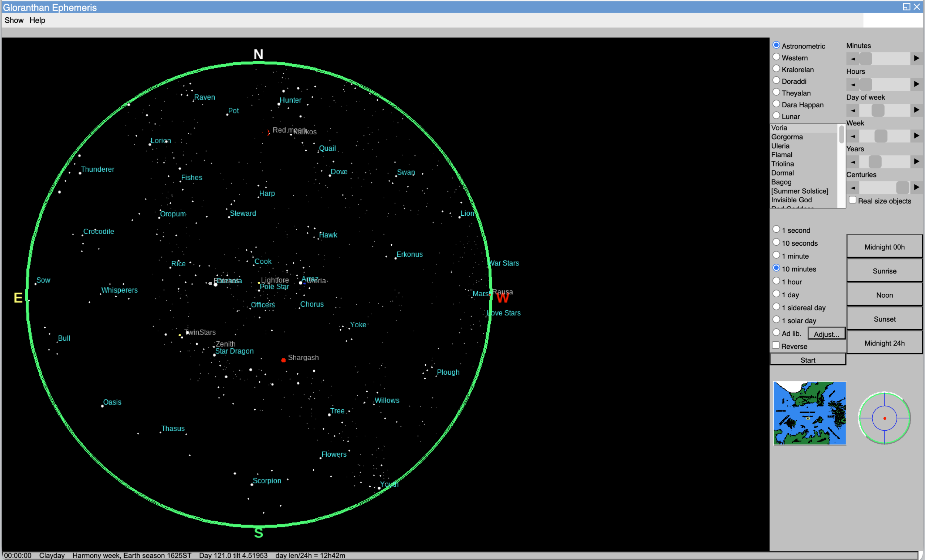This screenshot has height=560, width=925.
Task: Click the red Shargash planet dot
Action: coord(283,360)
